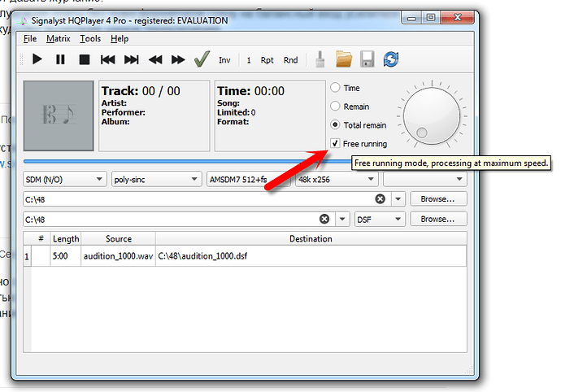Click the volume knob
561x392 pixels.
(432, 115)
